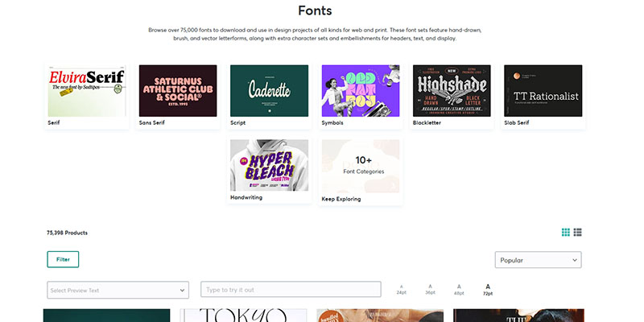Open the Caderette Script thumbnail
Image resolution: width=644 pixels, height=322 pixels.
(269, 91)
